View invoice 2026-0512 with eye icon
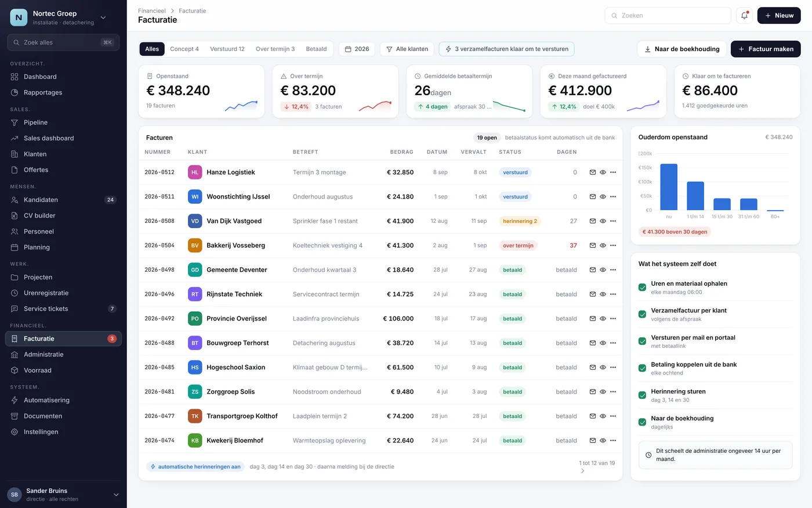The width and height of the screenshot is (812, 508). [603, 172]
